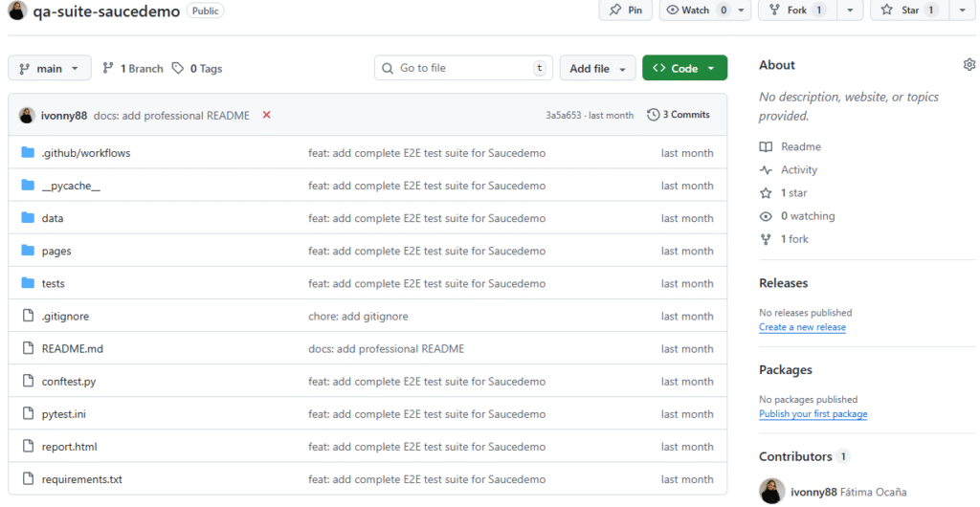Open the tests folder
Screen dimensions: 980x507
coord(54,284)
